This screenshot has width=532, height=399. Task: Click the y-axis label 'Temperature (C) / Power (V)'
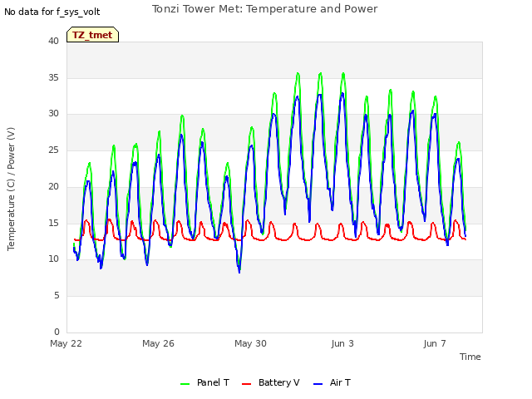[x=11, y=189]
